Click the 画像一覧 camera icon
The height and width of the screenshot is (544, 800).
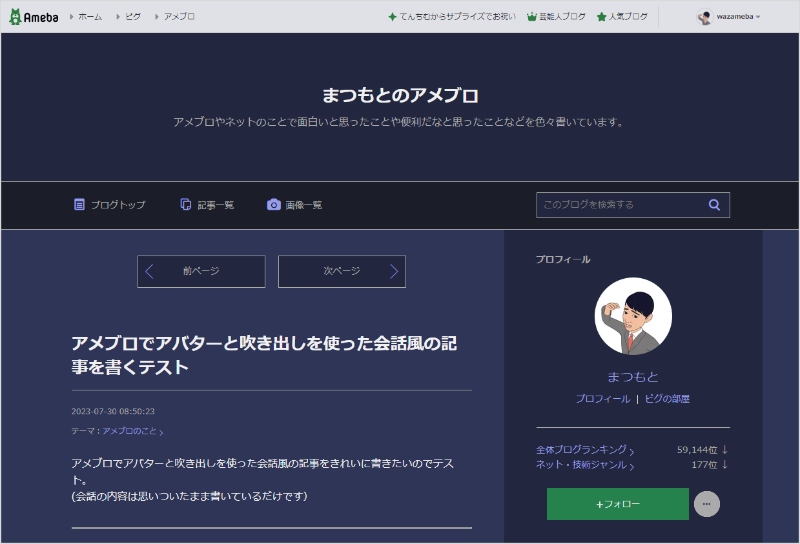273,205
